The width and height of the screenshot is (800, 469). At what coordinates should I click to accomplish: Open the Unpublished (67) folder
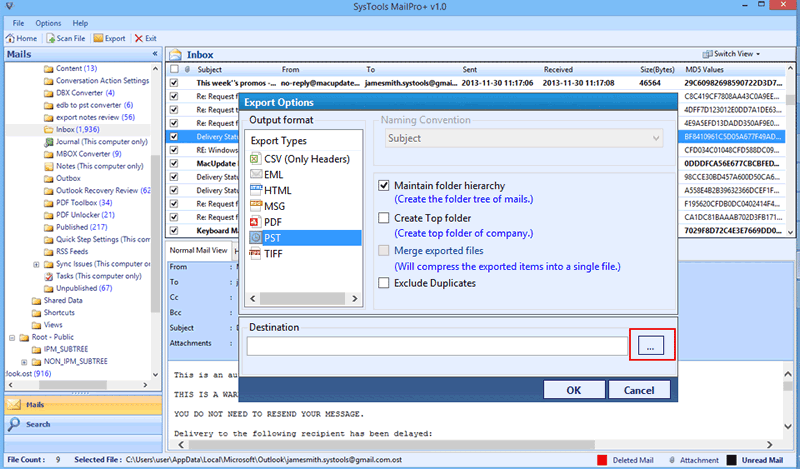coord(78,288)
